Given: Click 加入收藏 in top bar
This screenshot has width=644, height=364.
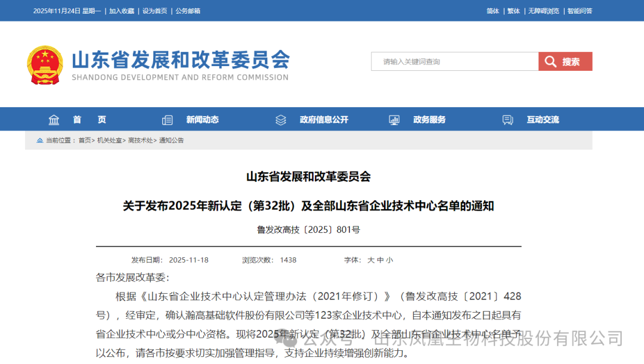Looking at the screenshot, I should 122,11.
